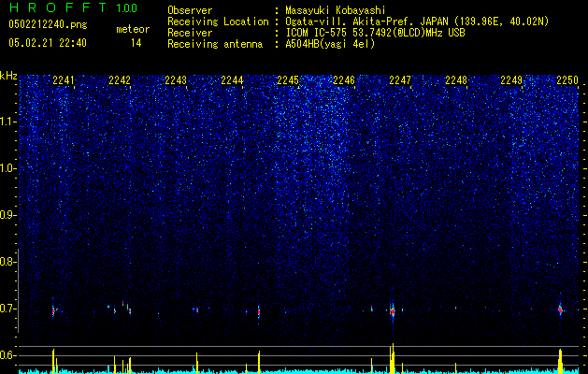Click the 2242 time axis label

pyautogui.click(x=120, y=80)
